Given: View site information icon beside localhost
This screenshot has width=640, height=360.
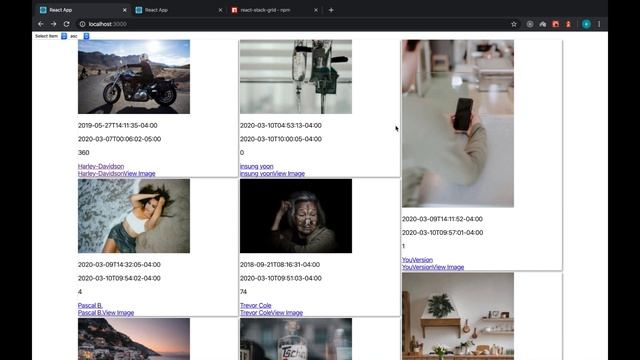Looking at the screenshot, I should click(82, 24).
